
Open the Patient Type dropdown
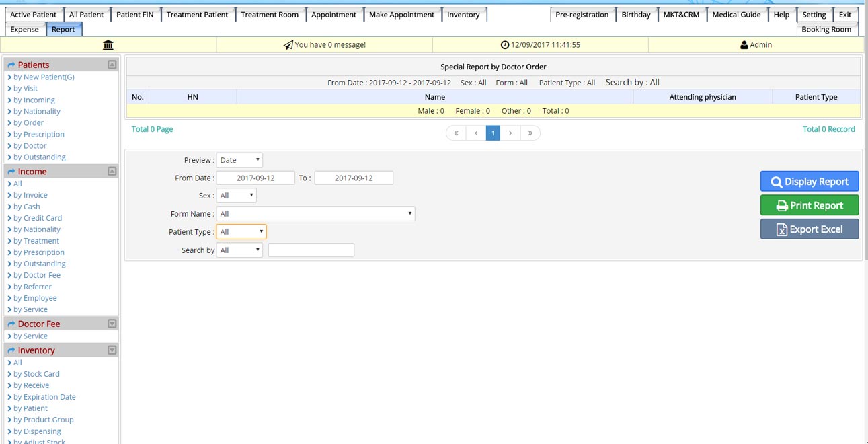[x=241, y=232]
